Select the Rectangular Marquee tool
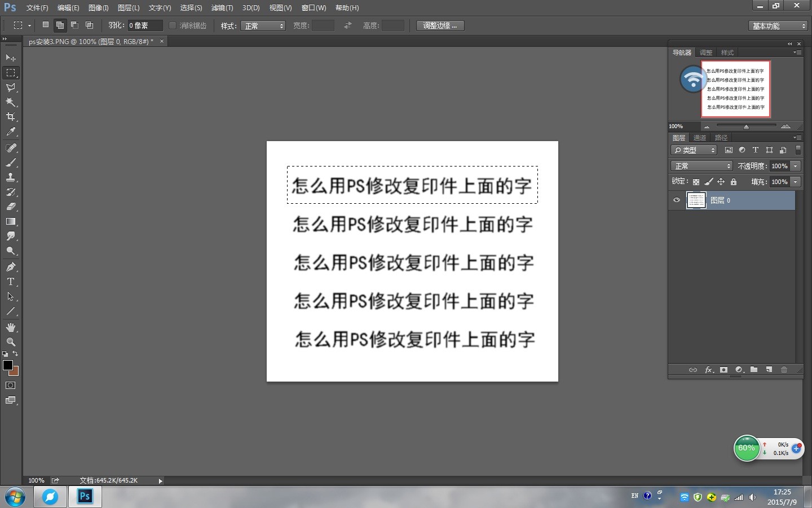Screen dimensions: 812x508 [11, 72]
